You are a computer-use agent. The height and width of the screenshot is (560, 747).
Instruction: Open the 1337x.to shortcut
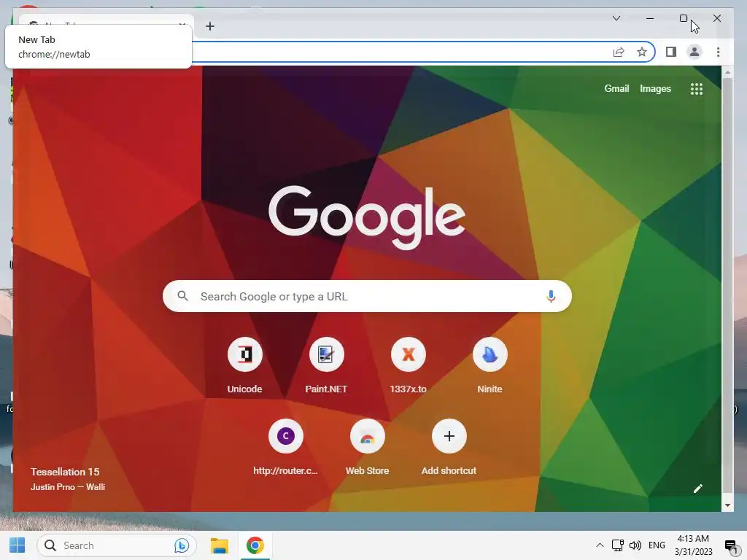pyautogui.click(x=409, y=366)
